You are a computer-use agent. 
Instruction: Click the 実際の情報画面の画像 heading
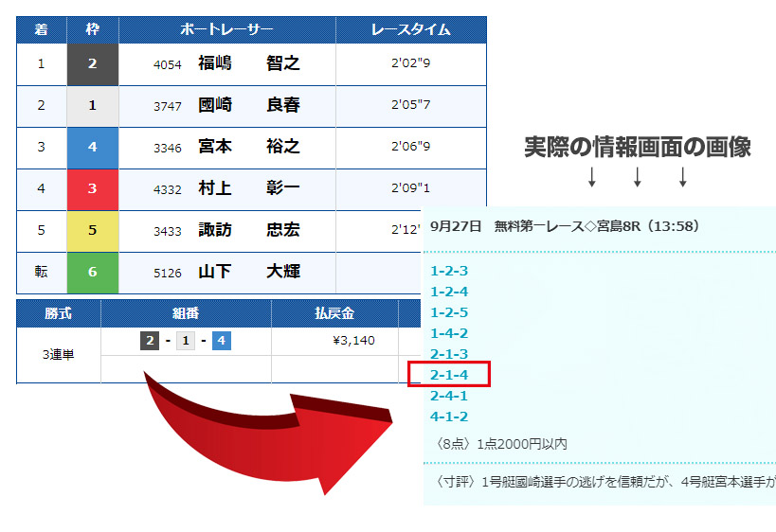pos(637,147)
